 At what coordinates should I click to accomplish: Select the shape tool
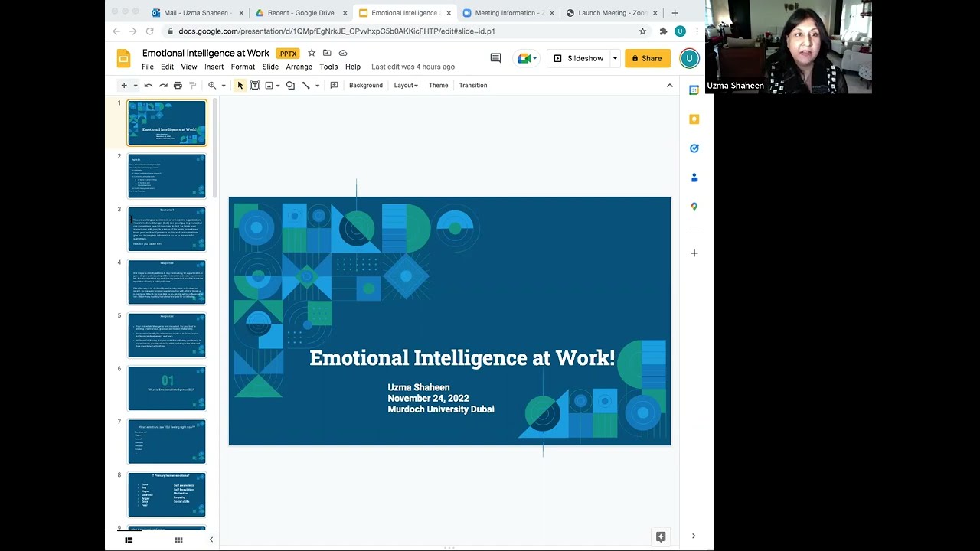tap(290, 86)
